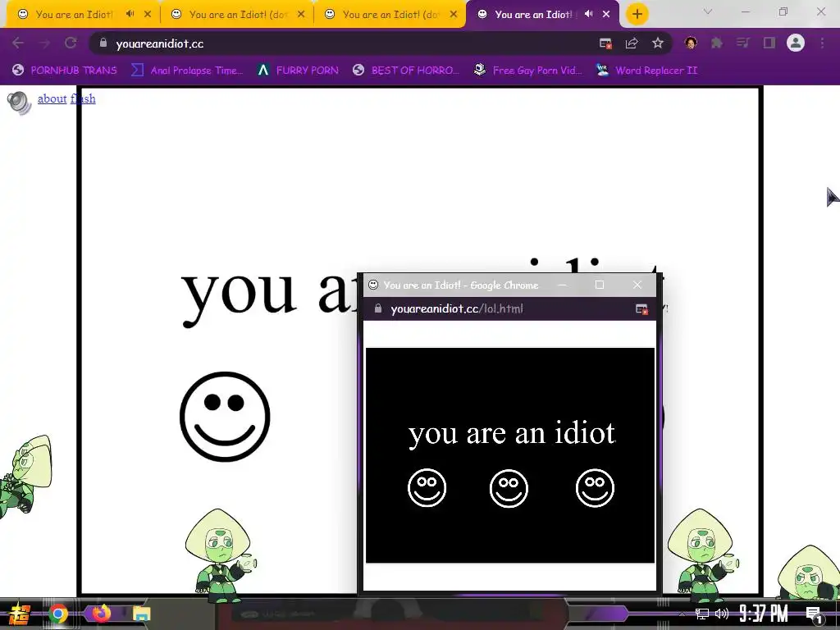
Task: Bookmark this page with the star icon
Action: point(658,43)
